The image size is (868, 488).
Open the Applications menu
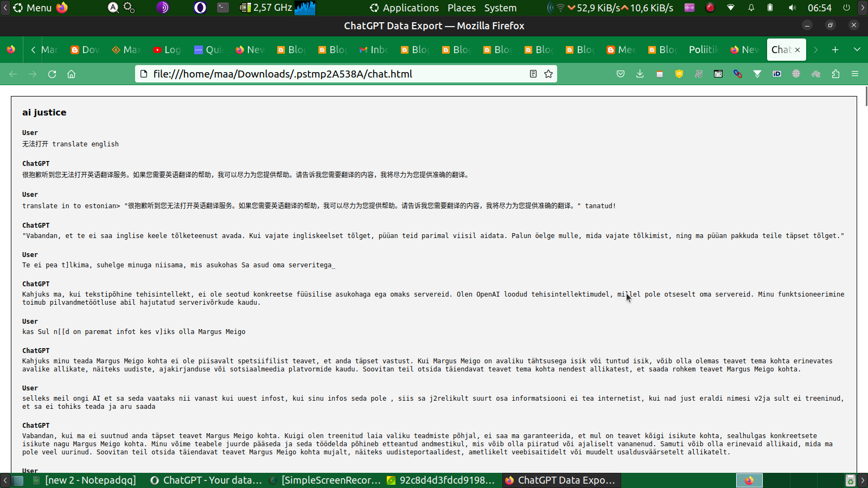point(404,8)
